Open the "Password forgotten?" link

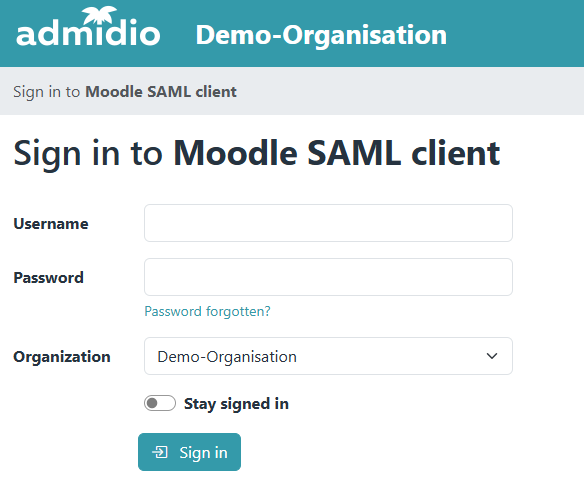point(207,311)
